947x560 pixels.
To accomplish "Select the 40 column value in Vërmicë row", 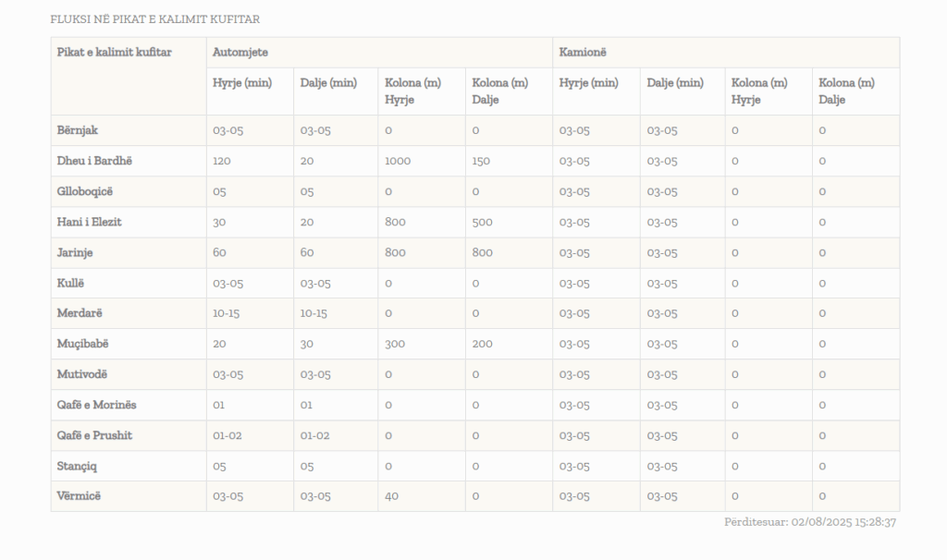I will pos(391,496).
